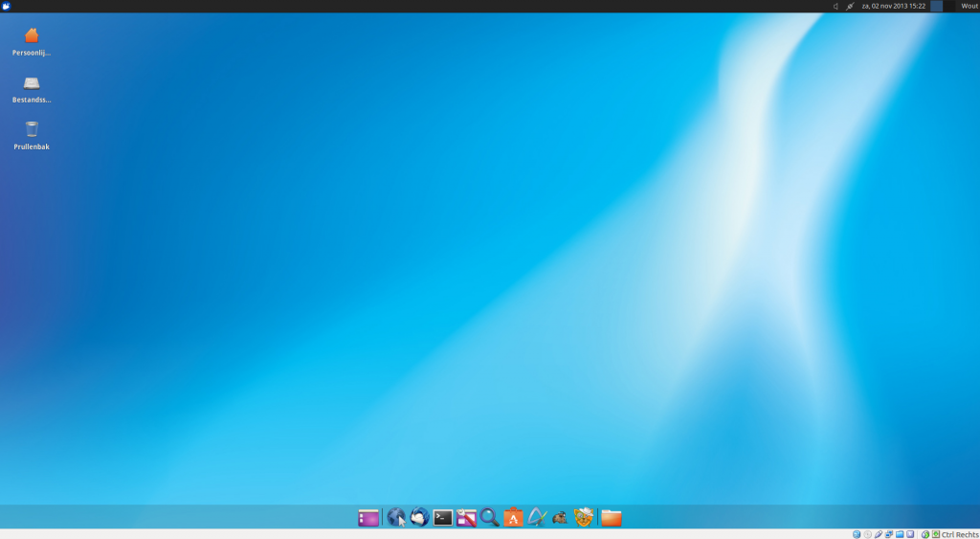The height and width of the screenshot is (539, 980).
Task: Open the Persoonlijke map home desktop icon
Action: point(32,35)
